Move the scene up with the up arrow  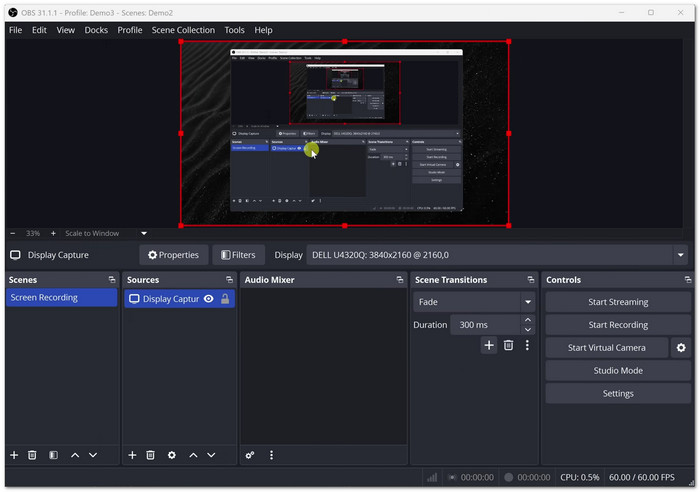75,455
